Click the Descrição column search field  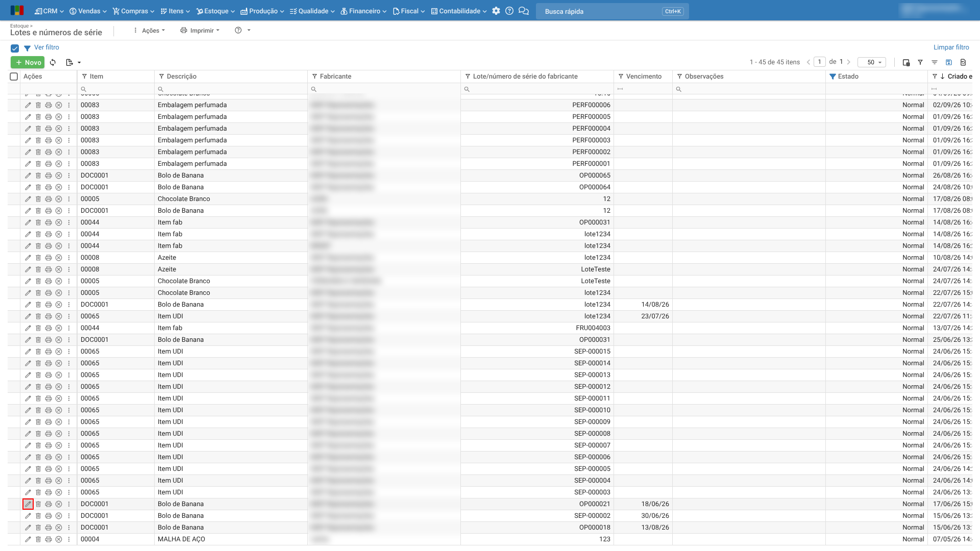(x=231, y=89)
